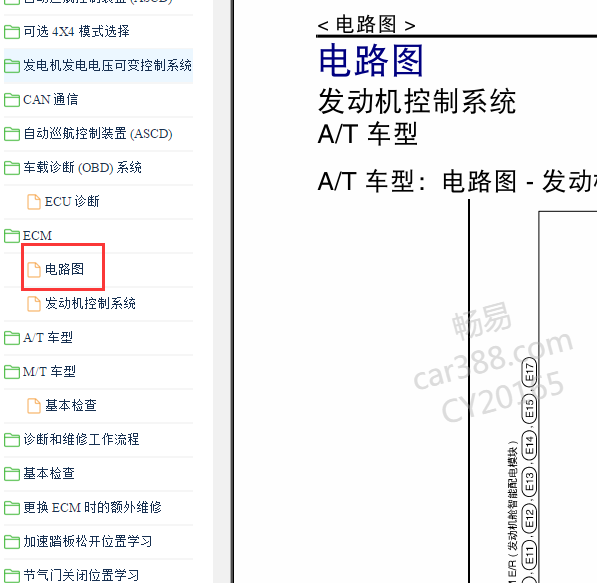Click the folder icon beside 诊断和维修工作流程
Image resolution: width=597 pixels, height=583 pixels.
[12, 440]
